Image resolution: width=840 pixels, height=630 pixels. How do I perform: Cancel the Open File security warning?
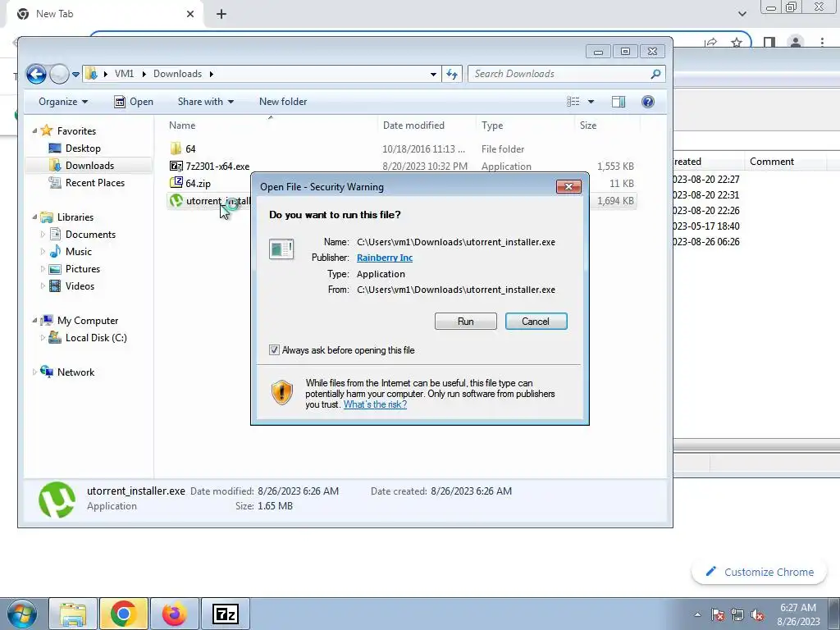pyautogui.click(x=536, y=322)
